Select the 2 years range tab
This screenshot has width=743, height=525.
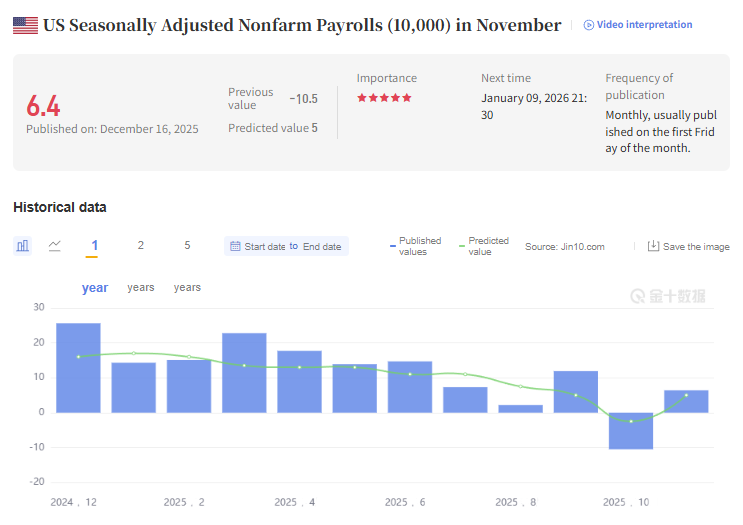[x=141, y=246]
